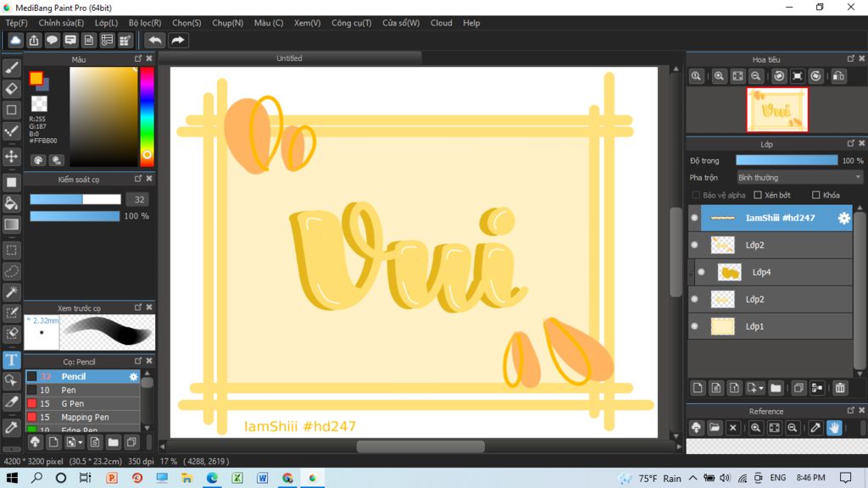Enable Khóa lock checkbox

816,196
